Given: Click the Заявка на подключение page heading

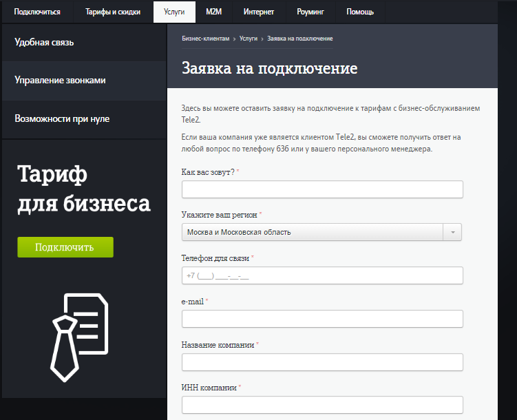Looking at the screenshot, I should [269, 68].
